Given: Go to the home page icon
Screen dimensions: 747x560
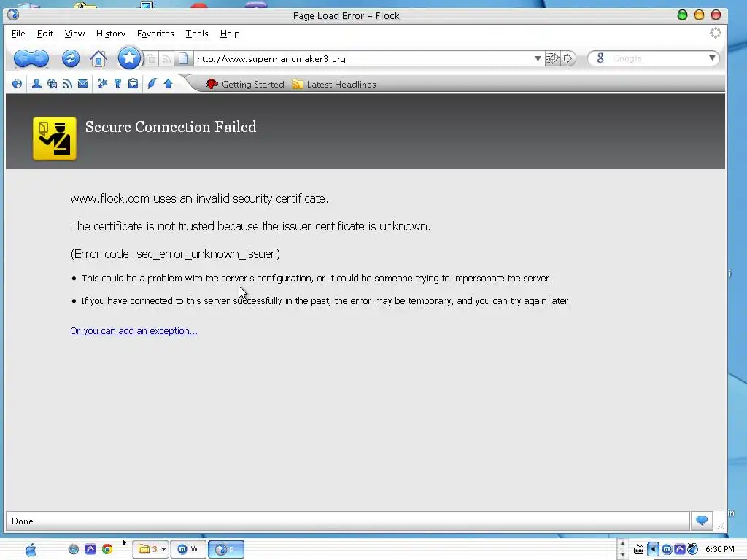Looking at the screenshot, I should click(98, 58).
